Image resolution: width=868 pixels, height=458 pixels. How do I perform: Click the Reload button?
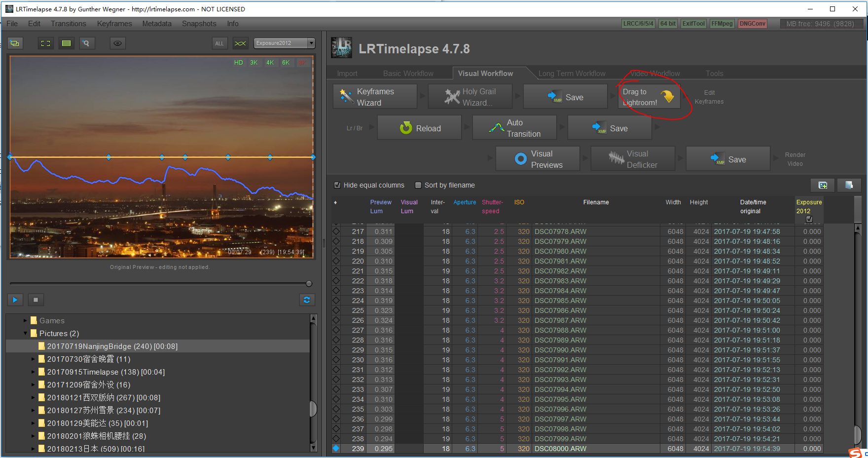pos(419,128)
